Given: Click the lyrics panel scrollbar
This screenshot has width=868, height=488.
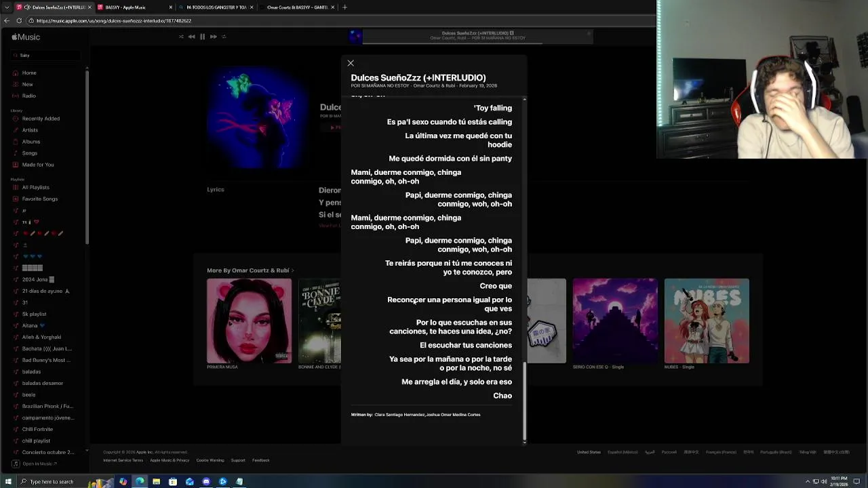Looking at the screenshot, I should 524,401.
